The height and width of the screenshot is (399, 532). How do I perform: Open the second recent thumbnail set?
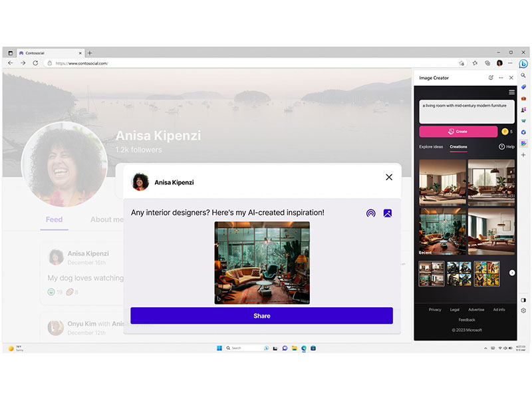[459, 273]
